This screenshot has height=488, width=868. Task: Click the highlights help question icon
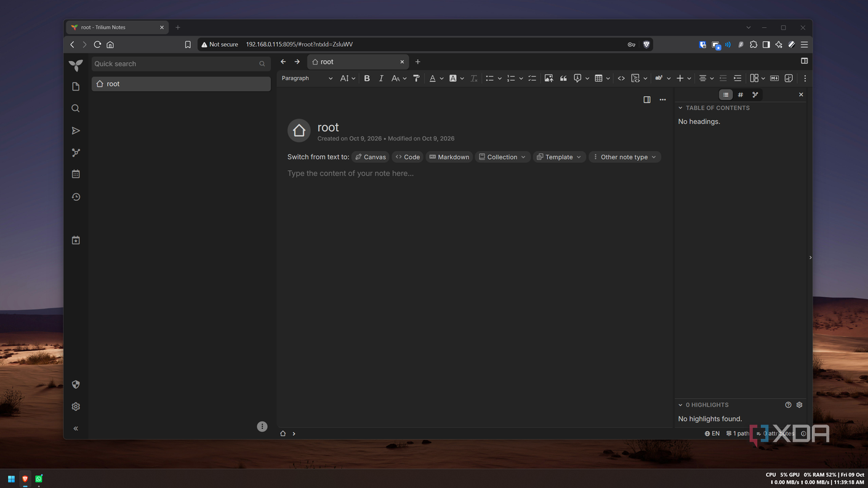tap(788, 405)
